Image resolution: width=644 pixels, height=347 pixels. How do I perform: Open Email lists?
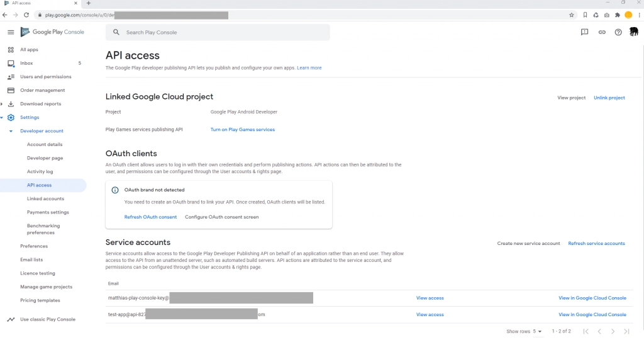pos(31,260)
